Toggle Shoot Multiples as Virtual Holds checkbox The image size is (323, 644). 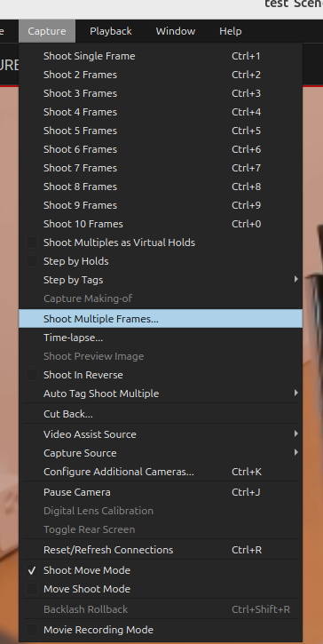tap(32, 242)
